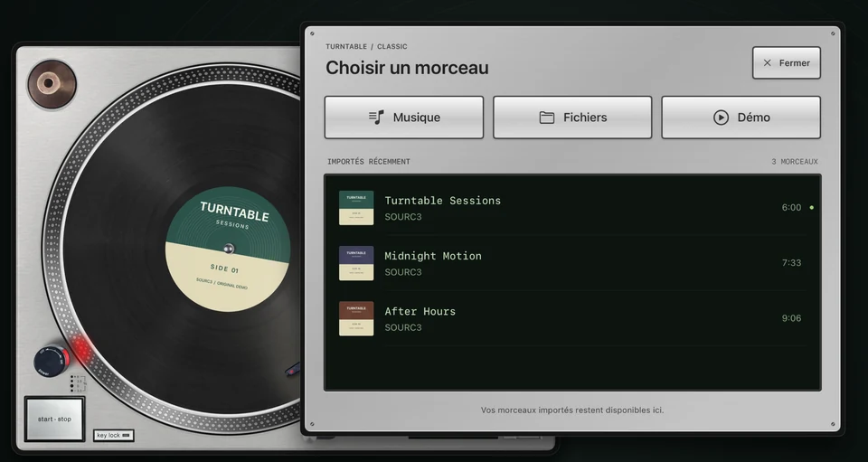Click the music note list icon
868x462 pixels.
[376, 118]
